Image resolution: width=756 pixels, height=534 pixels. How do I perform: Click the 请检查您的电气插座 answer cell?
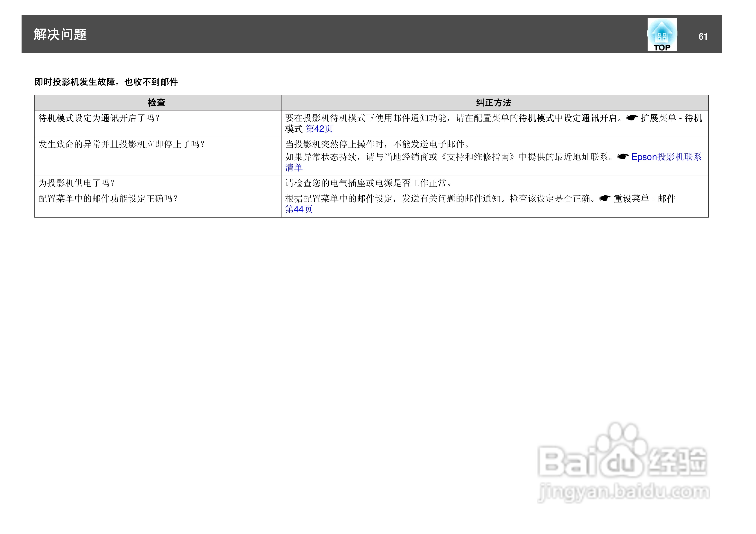click(x=368, y=183)
